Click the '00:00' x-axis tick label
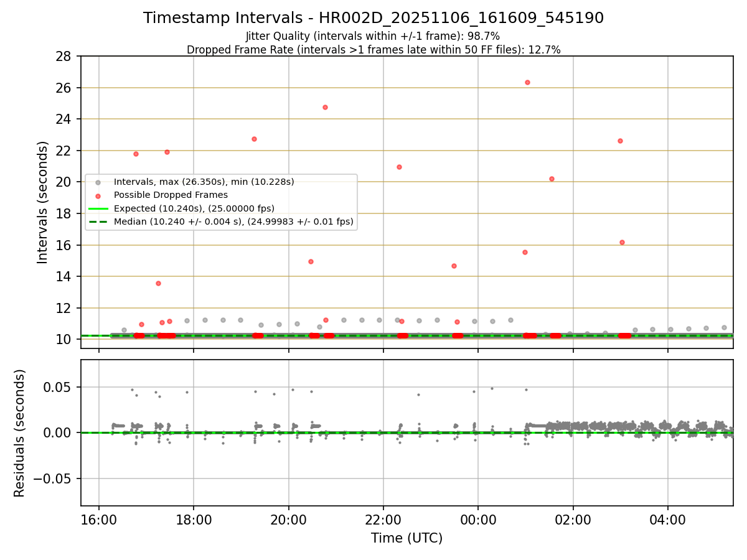 [x=478, y=519]
